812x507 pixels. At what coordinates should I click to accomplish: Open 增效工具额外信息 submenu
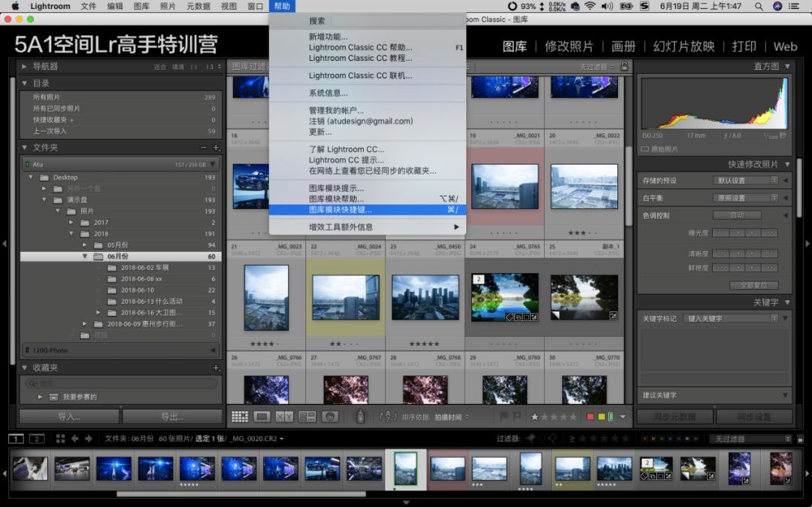tap(367, 227)
